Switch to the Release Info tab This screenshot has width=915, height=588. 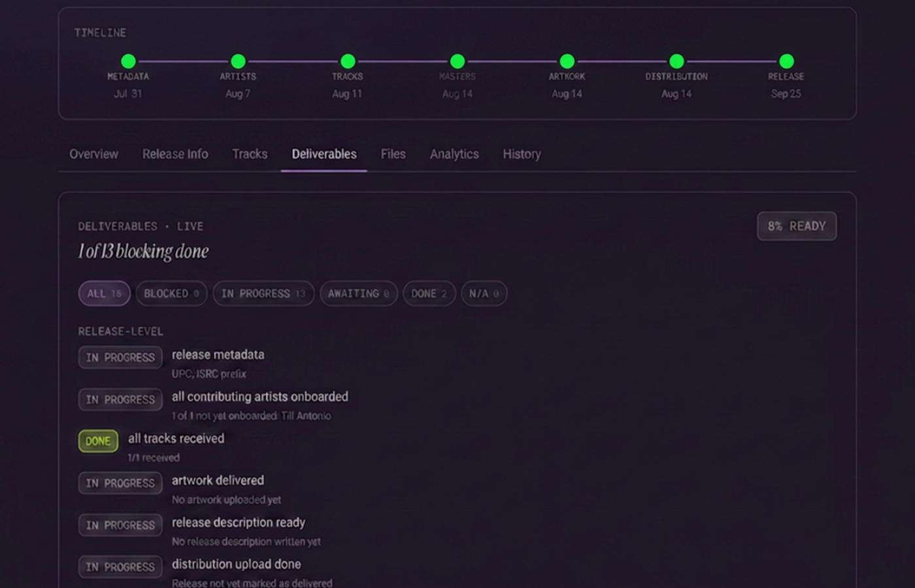tap(175, 154)
